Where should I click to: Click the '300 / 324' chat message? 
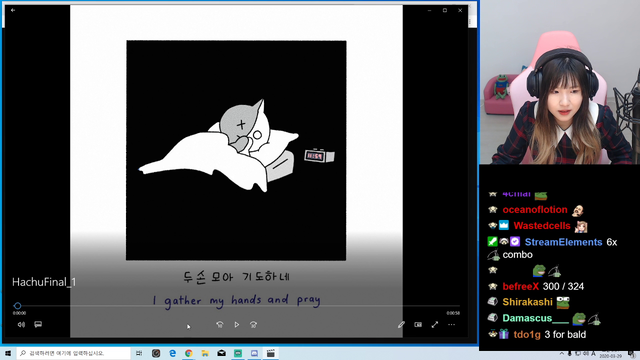[x=563, y=287]
